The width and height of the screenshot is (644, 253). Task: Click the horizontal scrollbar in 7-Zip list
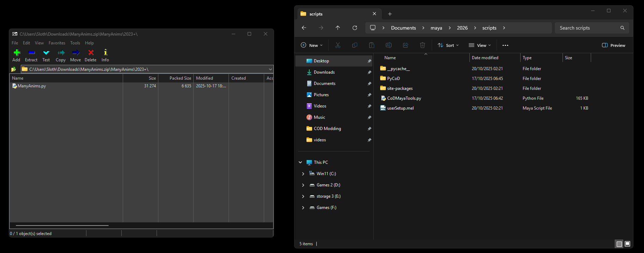(x=62, y=225)
